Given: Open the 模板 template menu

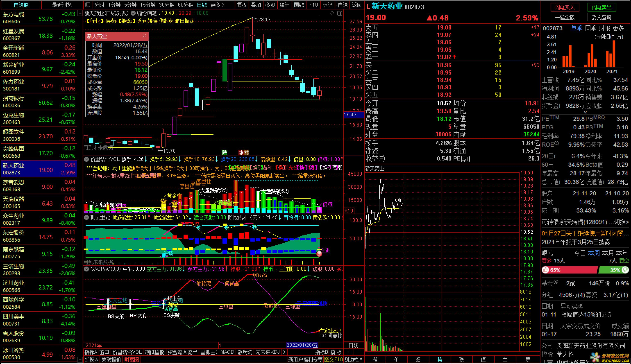Looking at the screenshot, I should click(336, 352).
